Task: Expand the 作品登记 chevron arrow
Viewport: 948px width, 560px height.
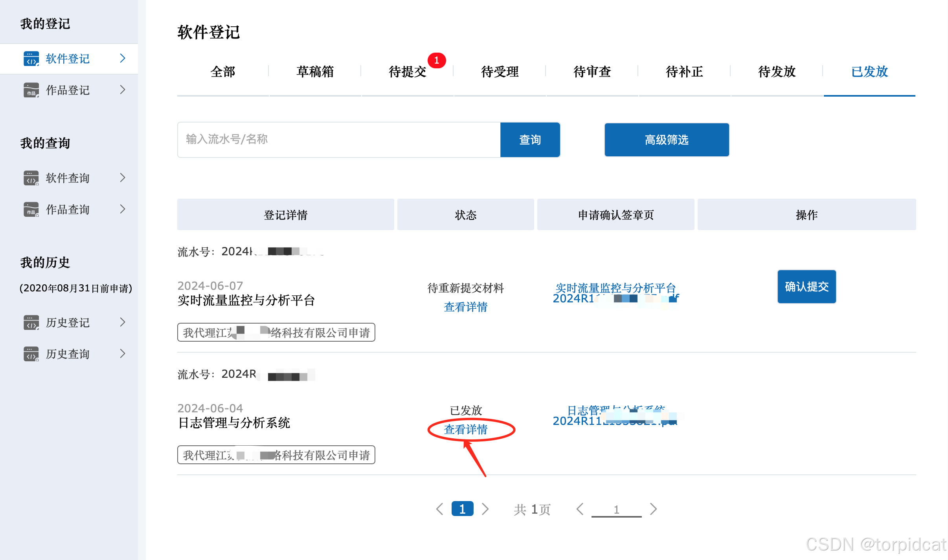Action: click(123, 90)
